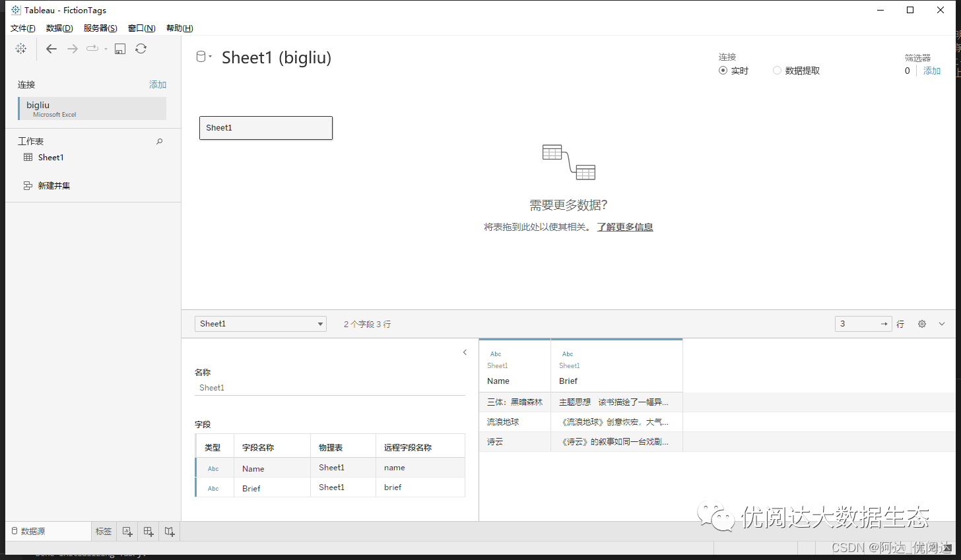Click the new dashboard icon
This screenshot has width=961, height=560.
coord(149,532)
